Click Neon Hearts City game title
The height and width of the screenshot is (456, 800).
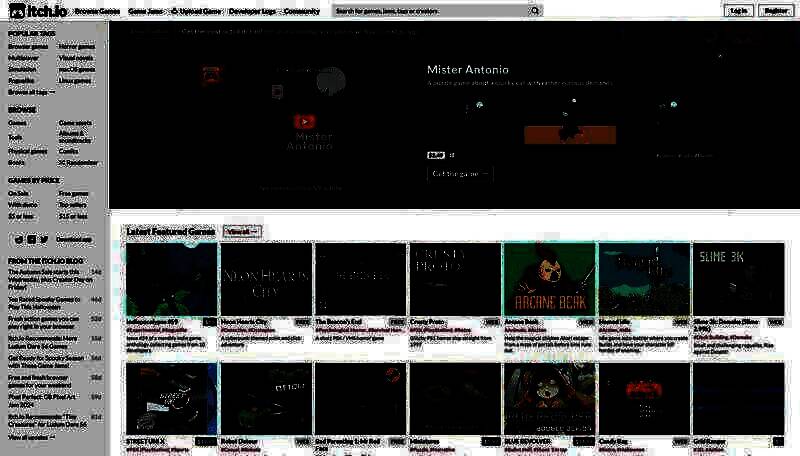click(244, 322)
